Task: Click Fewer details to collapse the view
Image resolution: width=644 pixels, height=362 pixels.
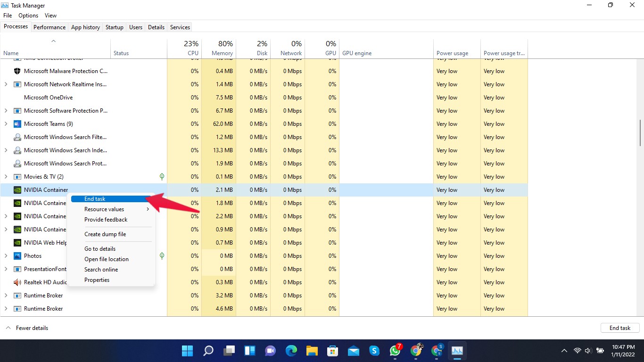Action: (x=27, y=328)
